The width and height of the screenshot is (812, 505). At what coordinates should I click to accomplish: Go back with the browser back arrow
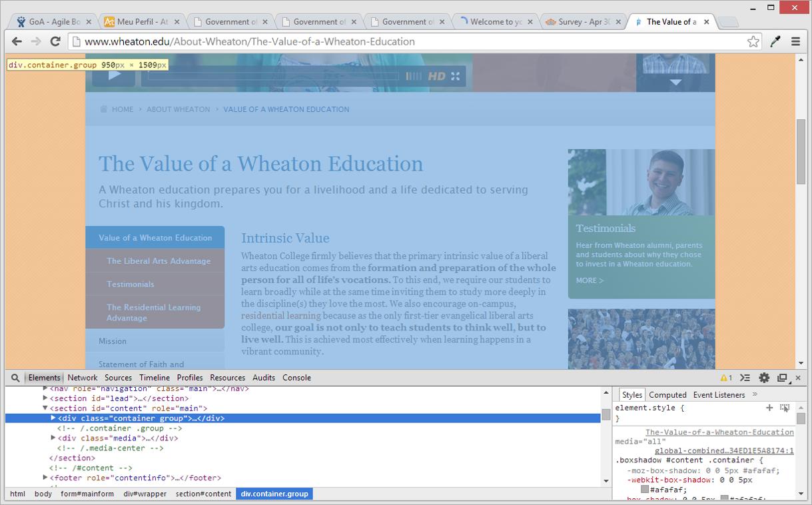[17, 41]
